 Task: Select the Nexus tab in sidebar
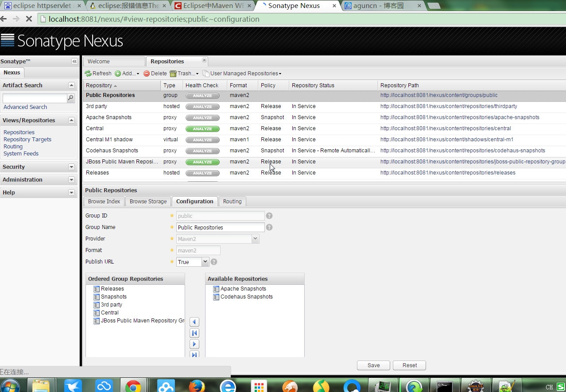pos(12,73)
